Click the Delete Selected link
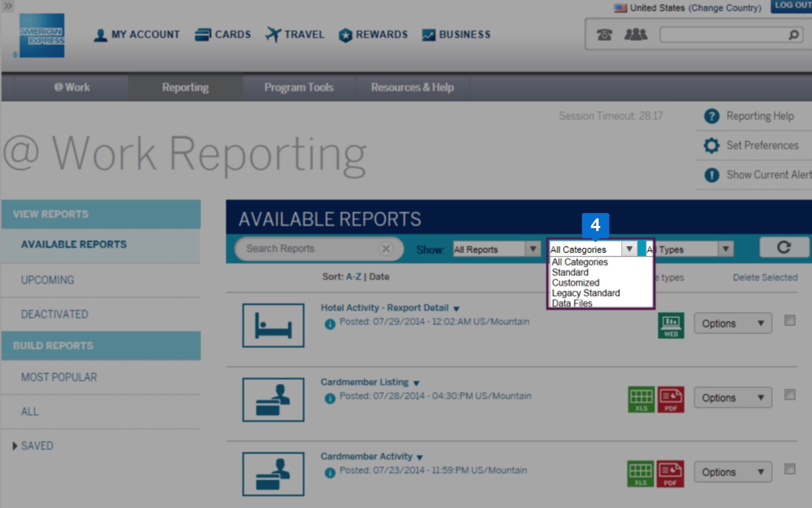The image size is (812, 508). 765,277
